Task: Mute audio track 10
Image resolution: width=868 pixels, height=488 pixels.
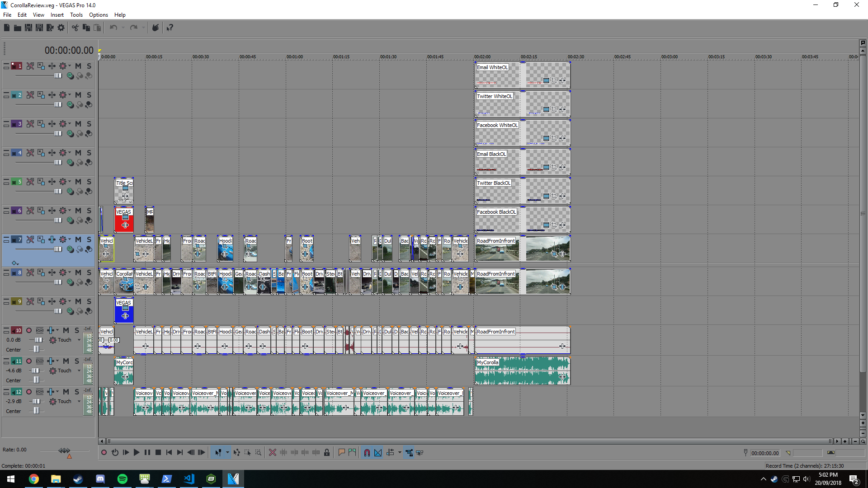Action: (66, 330)
